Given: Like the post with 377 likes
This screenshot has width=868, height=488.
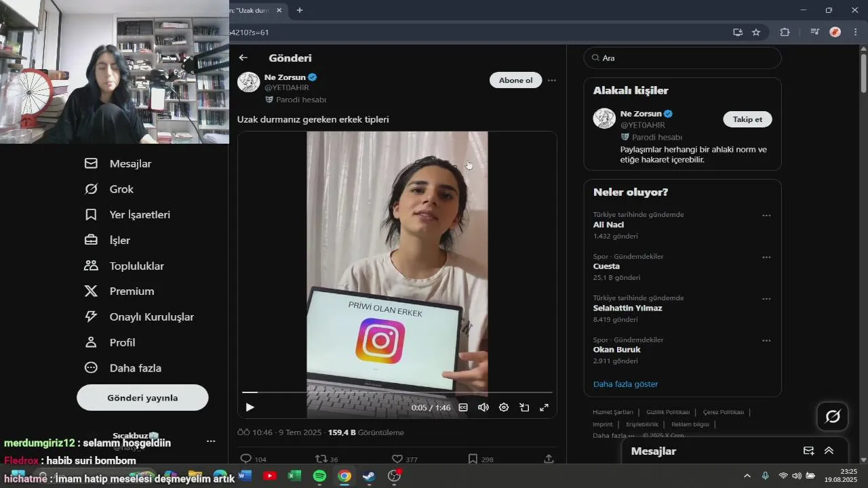Looking at the screenshot, I should (x=397, y=459).
